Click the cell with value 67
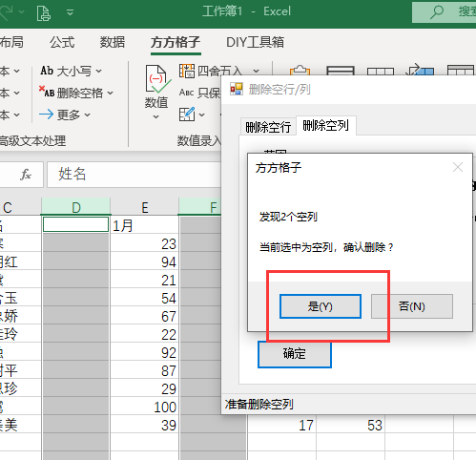 click(144, 316)
